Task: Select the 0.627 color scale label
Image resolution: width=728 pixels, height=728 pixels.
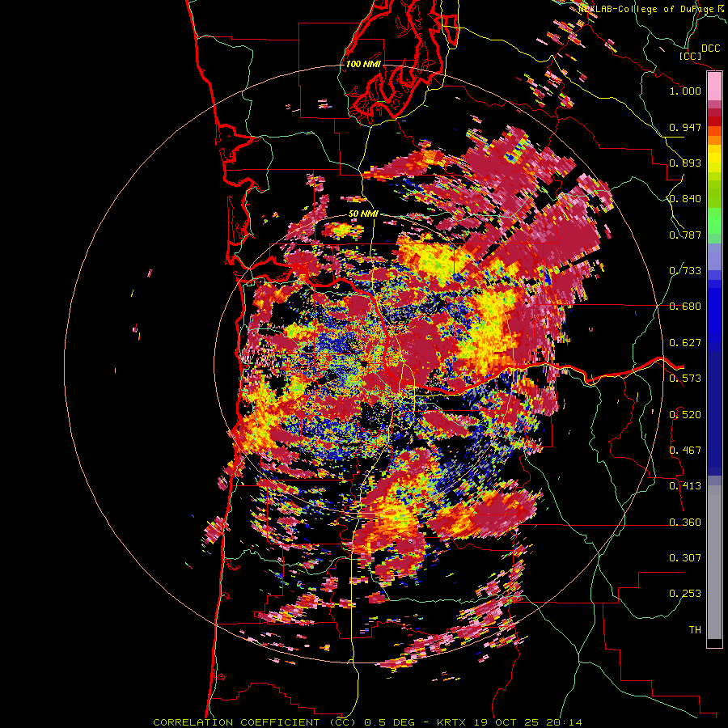Action: click(x=685, y=343)
